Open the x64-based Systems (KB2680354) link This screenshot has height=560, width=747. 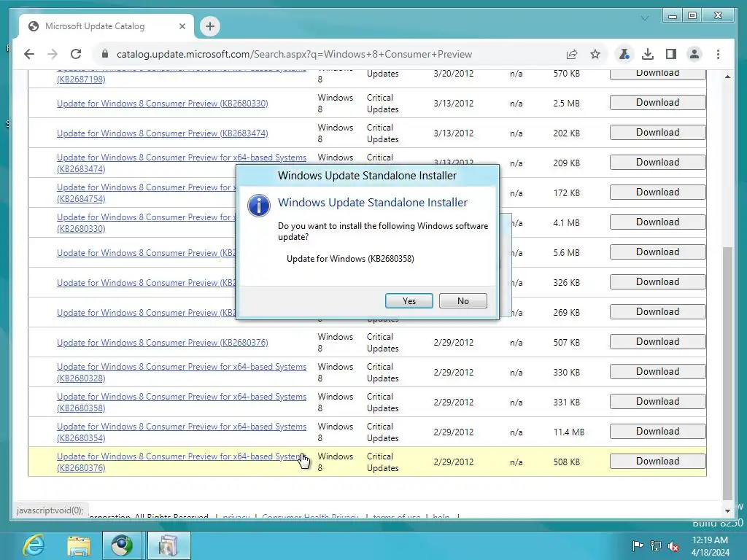pyautogui.click(x=182, y=432)
